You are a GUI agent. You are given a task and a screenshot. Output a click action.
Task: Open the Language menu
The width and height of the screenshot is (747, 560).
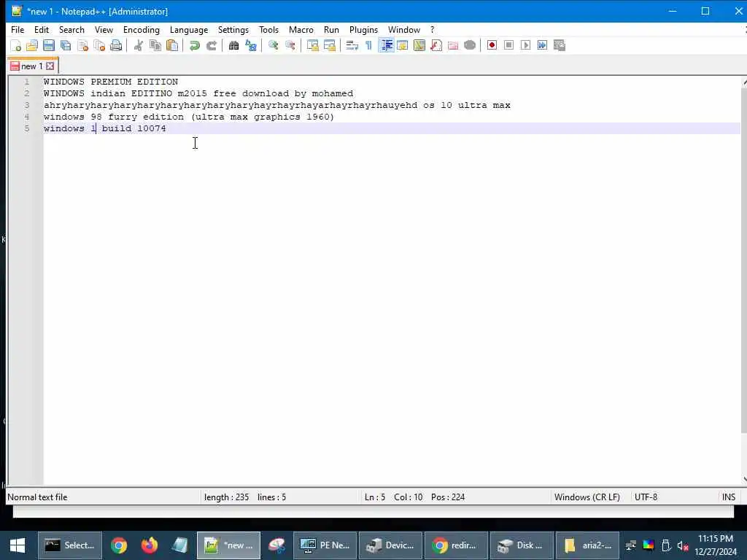(x=189, y=29)
